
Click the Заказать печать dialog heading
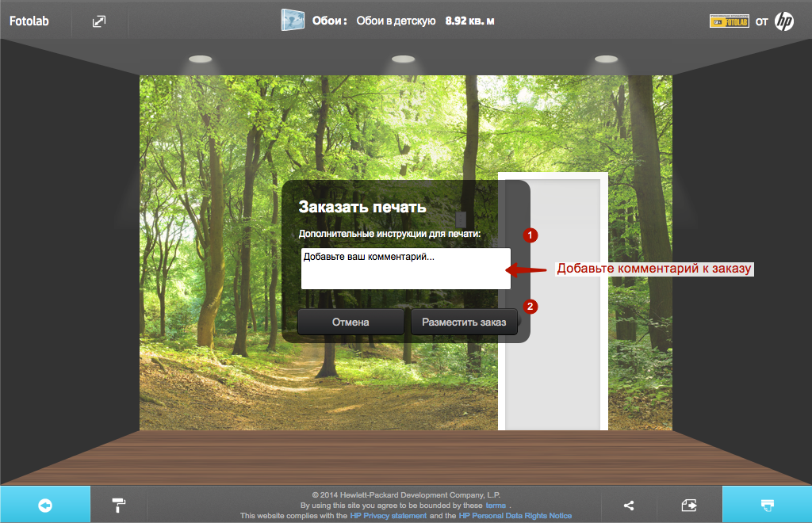pos(362,207)
